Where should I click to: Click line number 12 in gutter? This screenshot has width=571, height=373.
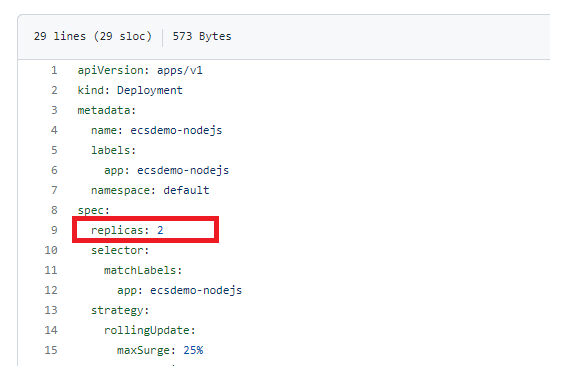(51, 290)
